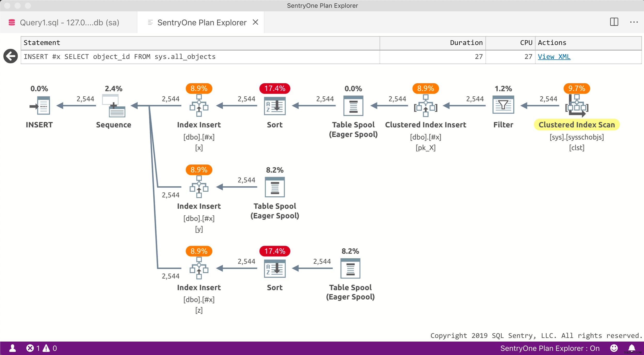Click the 8.9% badge above Clustered Index Insert
This screenshot has width=644, height=355.
426,88
